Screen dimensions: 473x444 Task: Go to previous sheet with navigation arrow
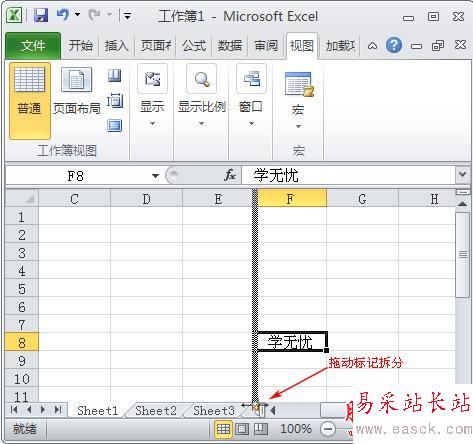[x=29, y=409]
